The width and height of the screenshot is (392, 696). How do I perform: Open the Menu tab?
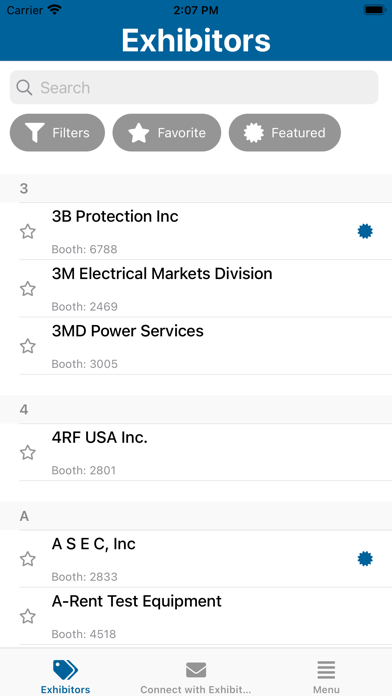click(x=326, y=676)
